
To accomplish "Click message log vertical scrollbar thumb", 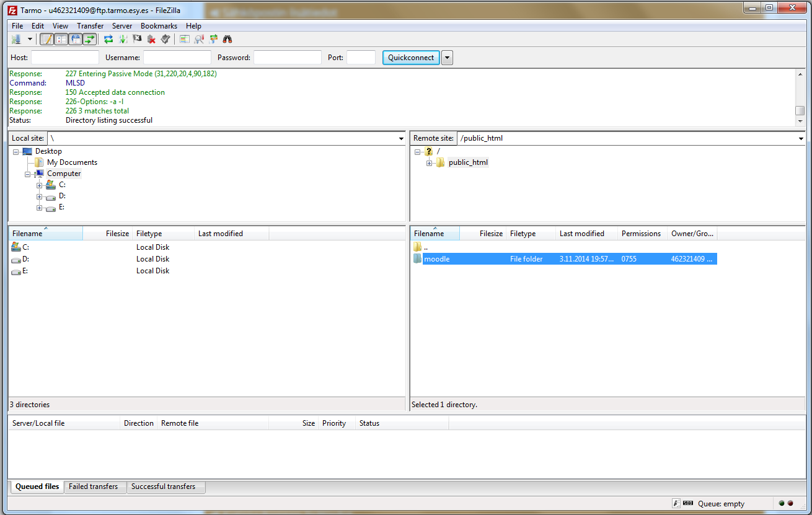I will pyautogui.click(x=800, y=110).
